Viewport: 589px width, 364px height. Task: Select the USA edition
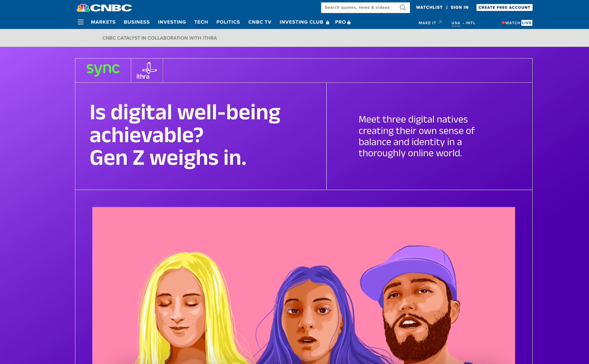click(456, 23)
